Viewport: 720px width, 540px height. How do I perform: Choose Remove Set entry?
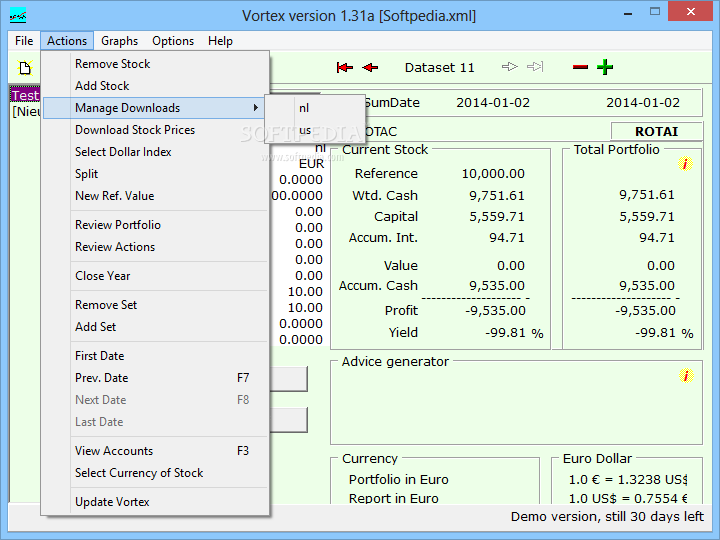click(x=156, y=305)
